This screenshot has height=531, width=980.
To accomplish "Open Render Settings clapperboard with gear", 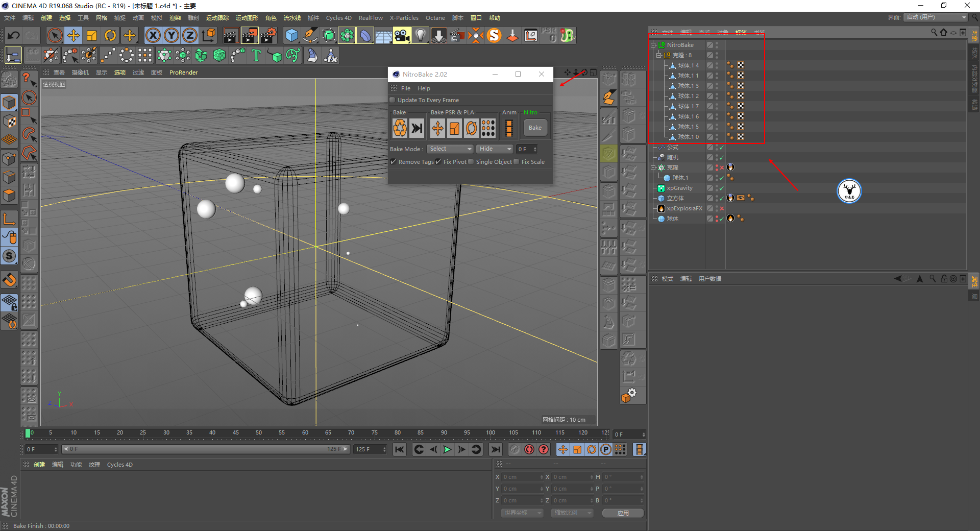I will [268, 35].
